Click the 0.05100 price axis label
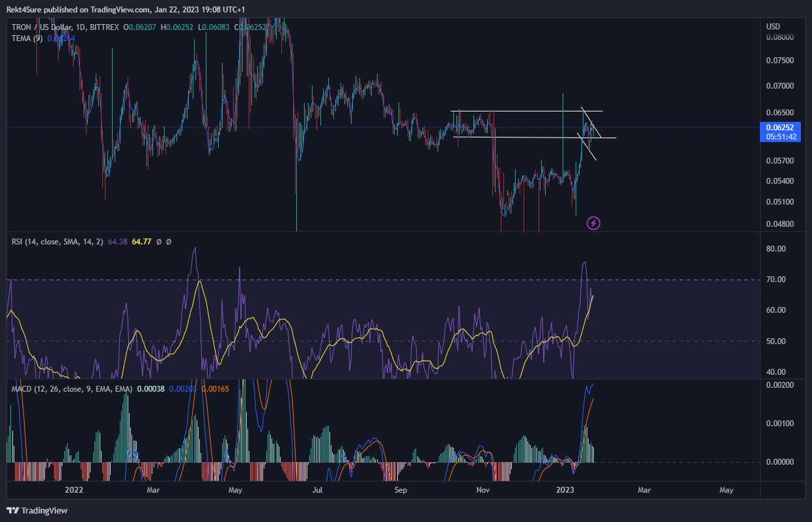The width and height of the screenshot is (812, 522). 780,202
